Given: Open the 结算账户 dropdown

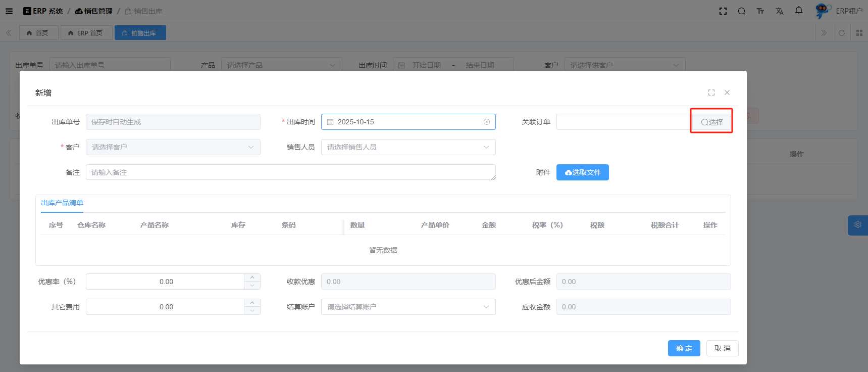Looking at the screenshot, I should [x=408, y=307].
